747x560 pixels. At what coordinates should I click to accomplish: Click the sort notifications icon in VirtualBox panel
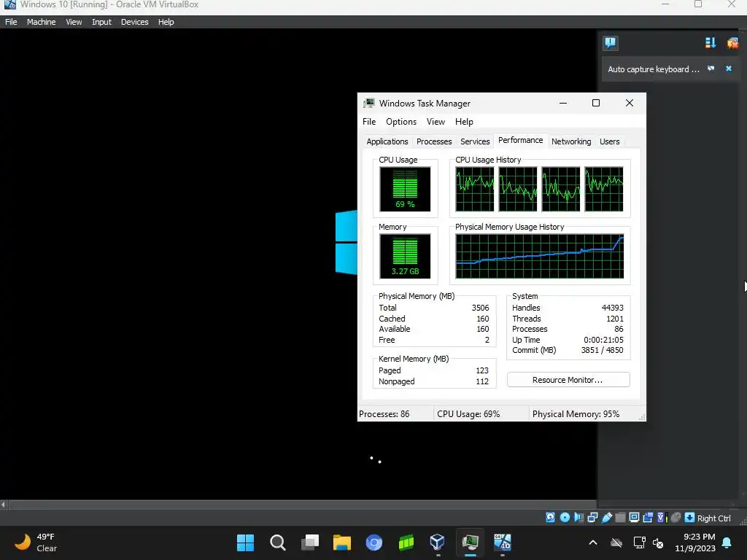[x=711, y=43]
